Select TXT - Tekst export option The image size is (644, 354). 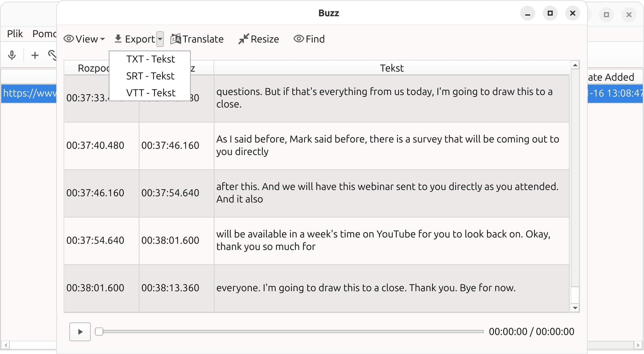pos(150,59)
